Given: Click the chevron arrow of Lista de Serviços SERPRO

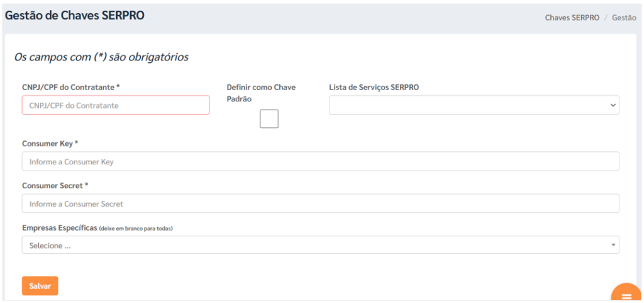Looking at the screenshot, I should (613, 105).
